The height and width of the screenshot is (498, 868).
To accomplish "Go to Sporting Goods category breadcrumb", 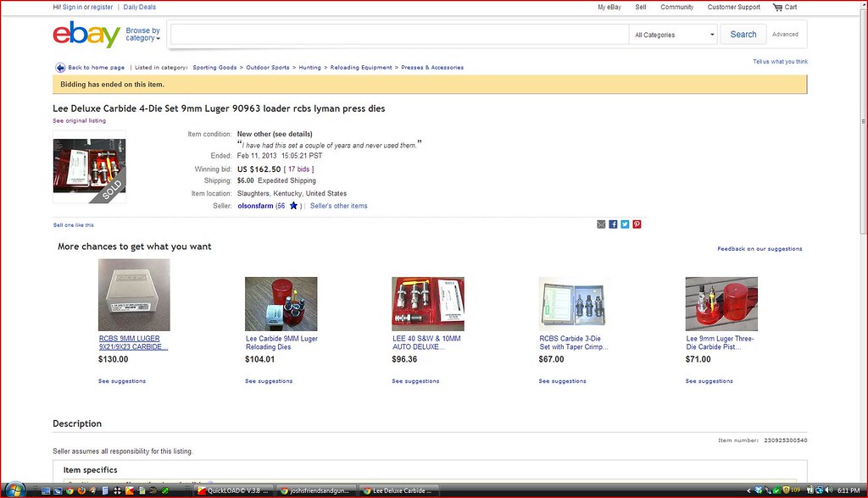I will (214, 68).
